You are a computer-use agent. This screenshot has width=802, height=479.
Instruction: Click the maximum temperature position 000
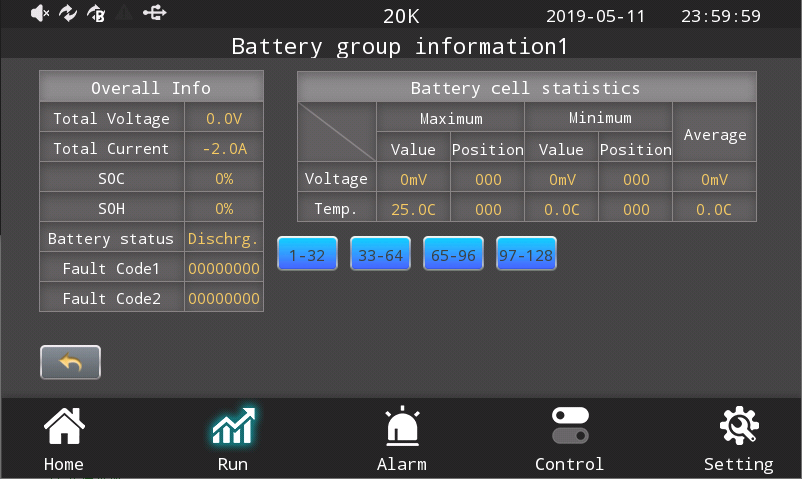(x=488, y=209)
